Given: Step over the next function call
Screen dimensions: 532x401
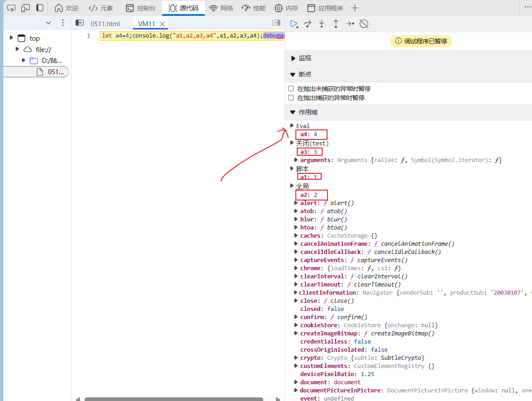Looking at the screenshot, I should (x=308, y=24).
